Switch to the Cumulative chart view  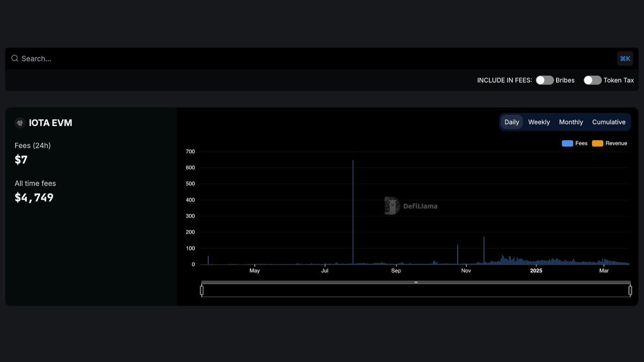click(x=609, y=122)
